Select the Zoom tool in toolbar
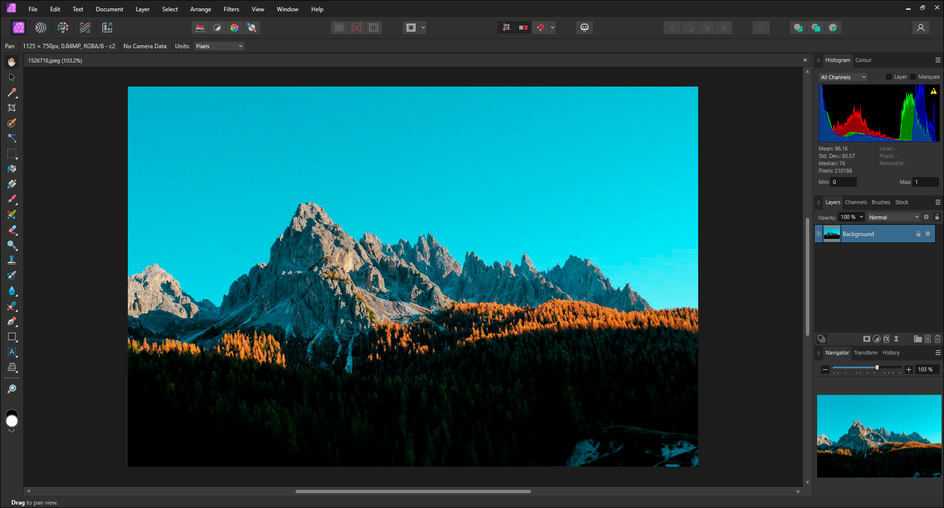 point(11,389)
